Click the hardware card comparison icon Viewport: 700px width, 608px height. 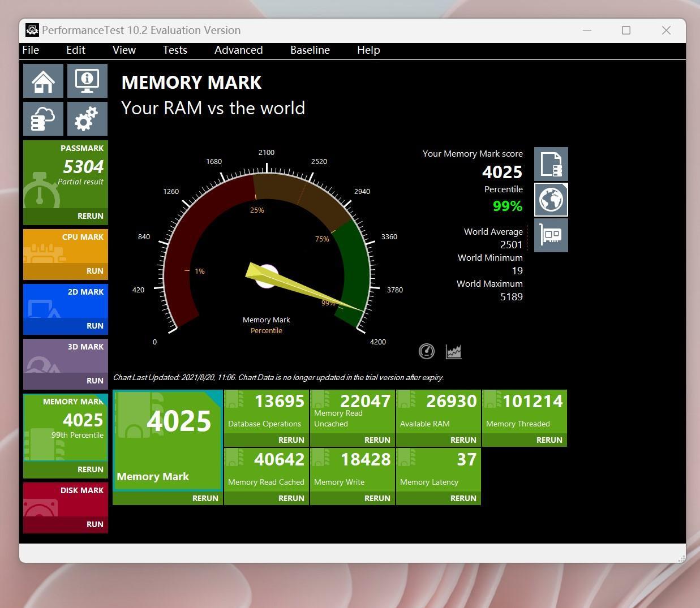pyautogui.click(x=551, y=235)
